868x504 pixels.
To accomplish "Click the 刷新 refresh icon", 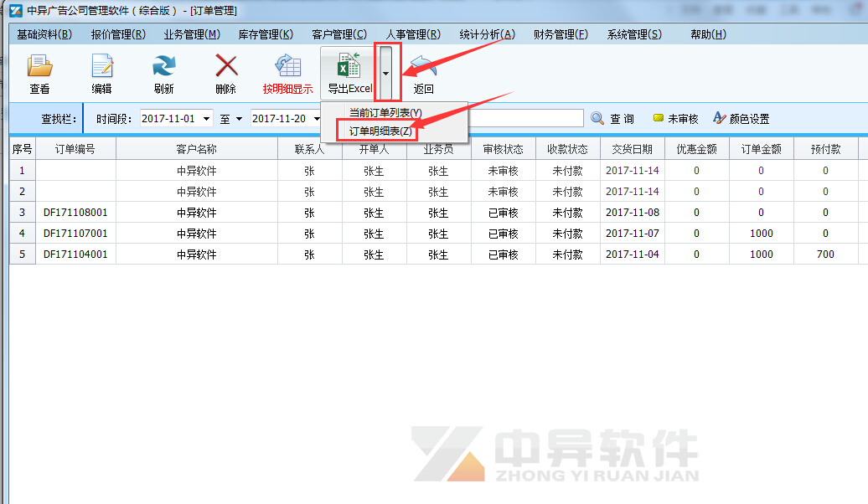I will point(164,66).
